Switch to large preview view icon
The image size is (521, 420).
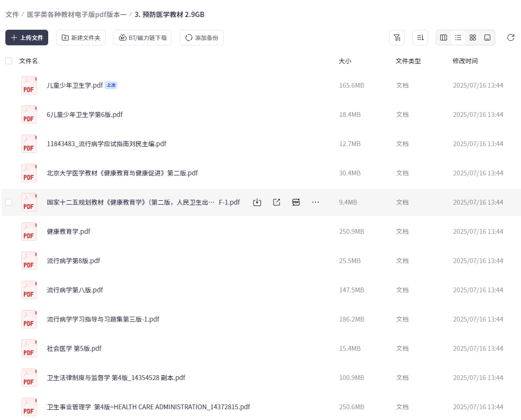click(x=487, y=38)
